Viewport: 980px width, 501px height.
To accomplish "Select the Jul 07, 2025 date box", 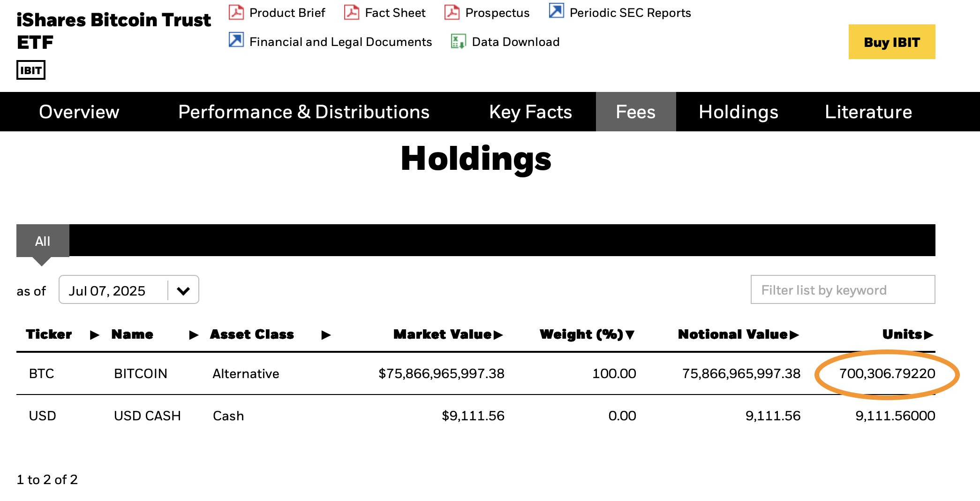I will (x=113, y=291).
